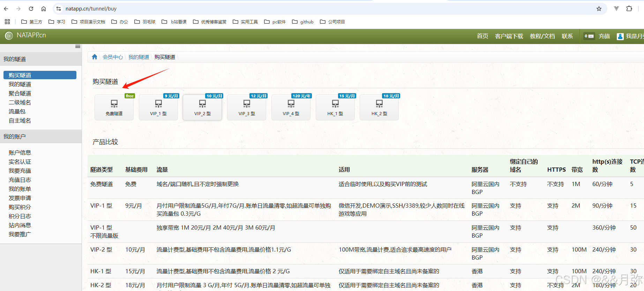The width and height of the screenshot is (644, 291).
Task: Click the balance badge next to 充值
Action: pyautogui.click(x=589, y=36)
